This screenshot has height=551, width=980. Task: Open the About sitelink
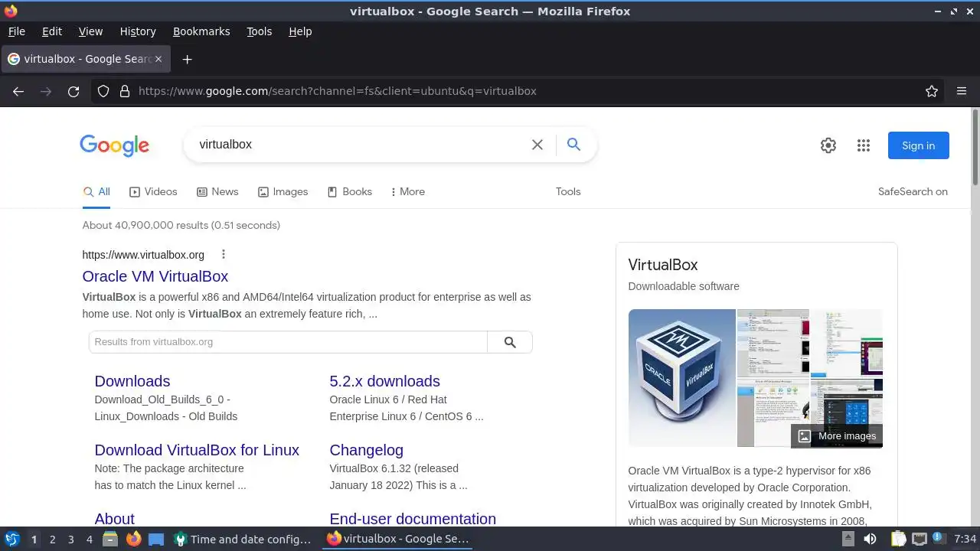[x=115, y=518]
